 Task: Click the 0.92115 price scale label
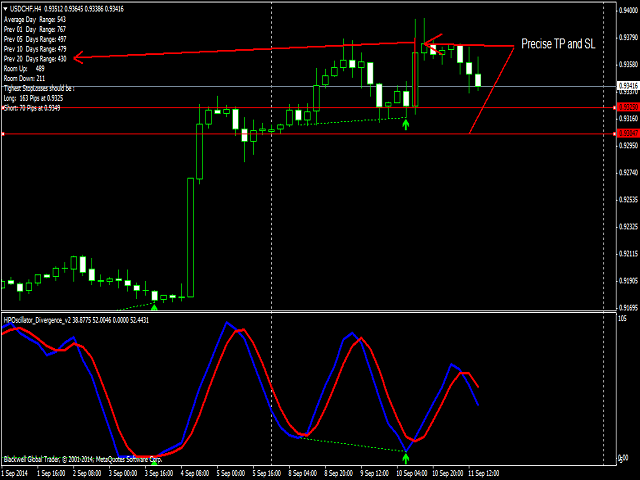click(x=629, y=254)
